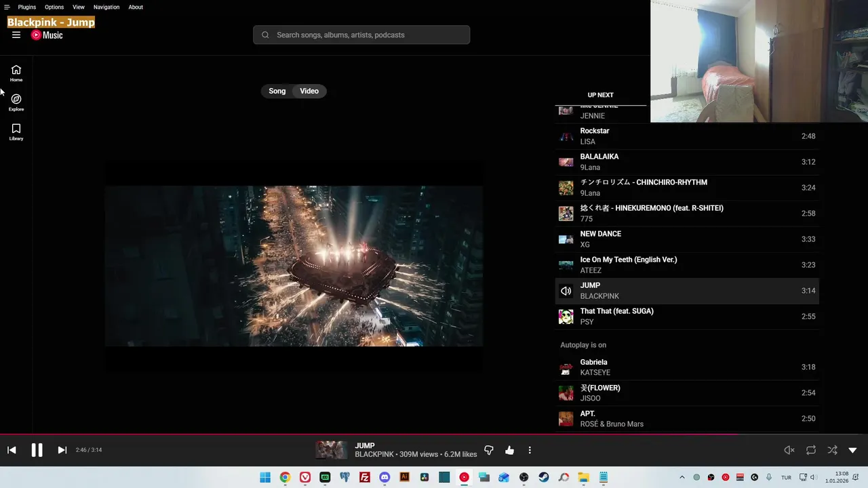The height and width of the screenshot is (488, 868).
Task: Open Discord from taskbar
Action: pos(384,477)
